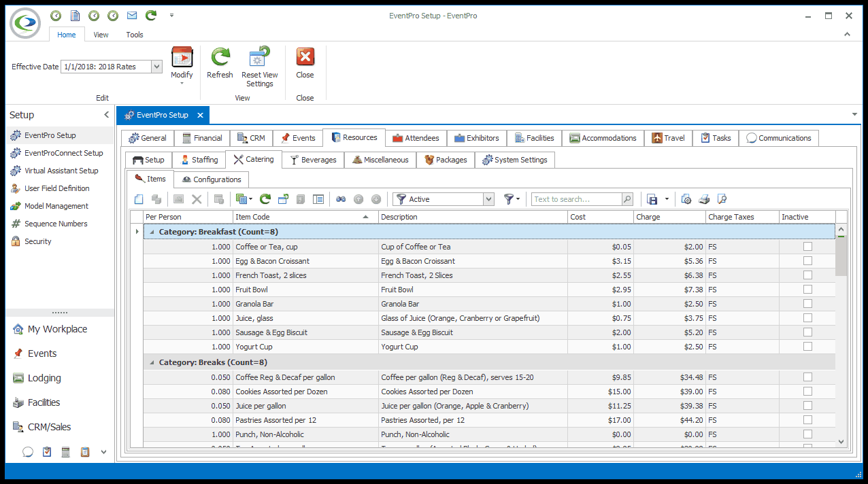Toggle Inactive checkbox for Juice, glass
Screen dimensions: 868x484
pyautogui.click(x=807, y=318)
